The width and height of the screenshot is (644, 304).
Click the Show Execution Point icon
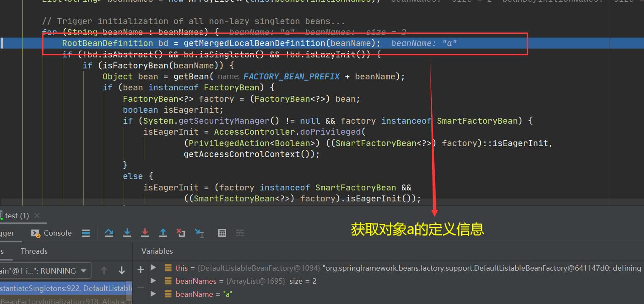86,233
